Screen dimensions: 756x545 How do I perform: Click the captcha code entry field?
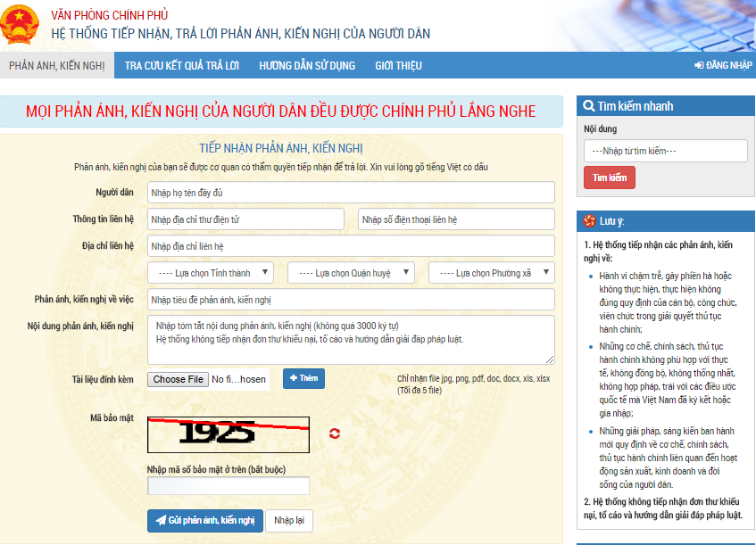click(226, 485)
